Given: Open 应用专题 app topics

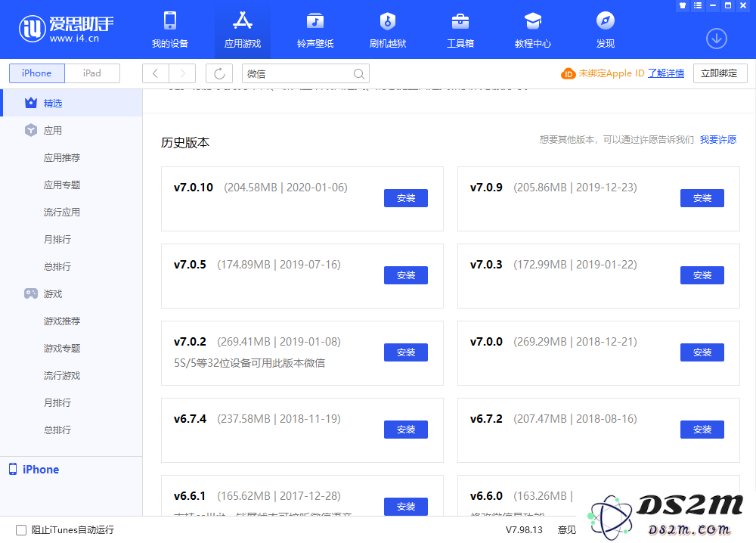Looking at the screenshot, I should pyautogui.click(x=62, y=185).
